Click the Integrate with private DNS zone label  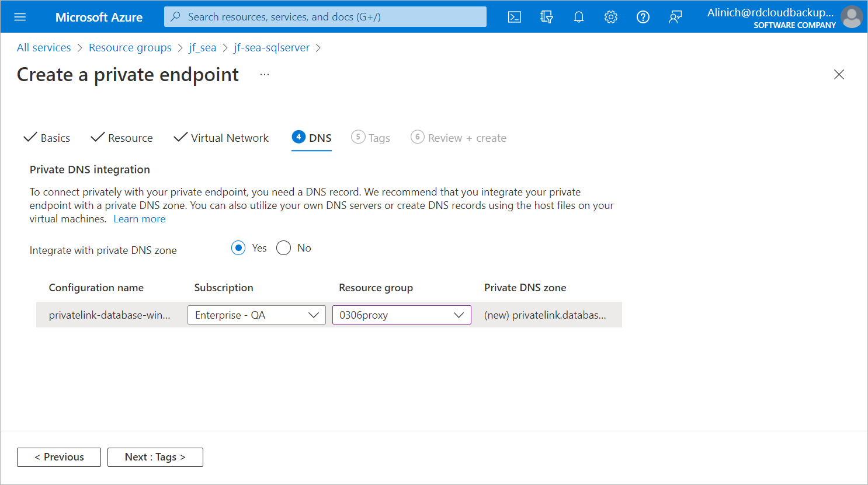(103, 250)
